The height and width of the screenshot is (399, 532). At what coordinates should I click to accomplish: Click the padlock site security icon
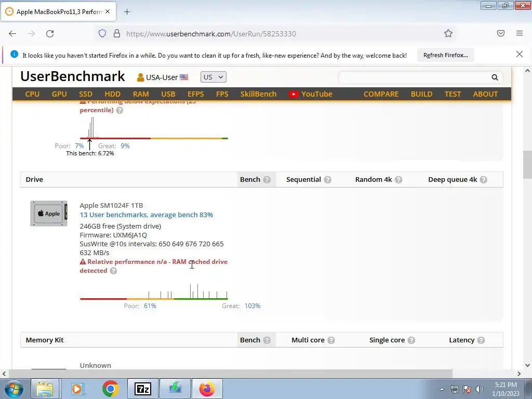pyautogui.click(x=117, y=33)
